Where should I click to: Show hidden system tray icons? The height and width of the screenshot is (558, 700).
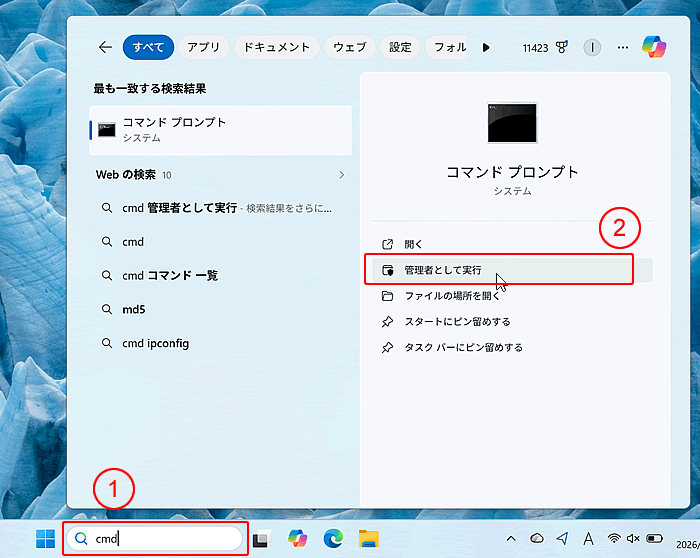point(511,539)
